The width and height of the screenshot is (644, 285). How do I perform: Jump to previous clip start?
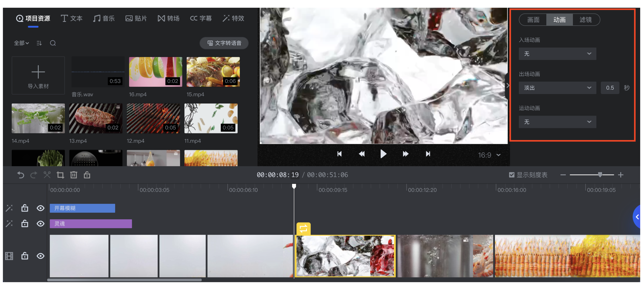point(339,154)
